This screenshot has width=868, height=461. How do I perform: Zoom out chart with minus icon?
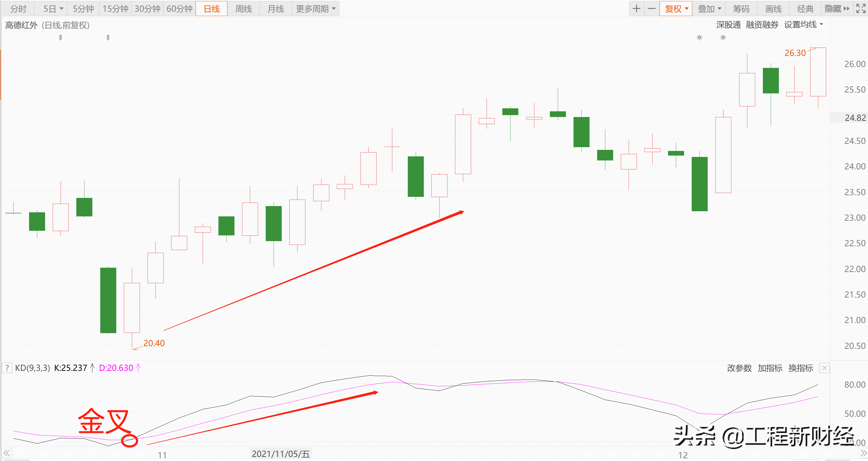click(652, 9)
